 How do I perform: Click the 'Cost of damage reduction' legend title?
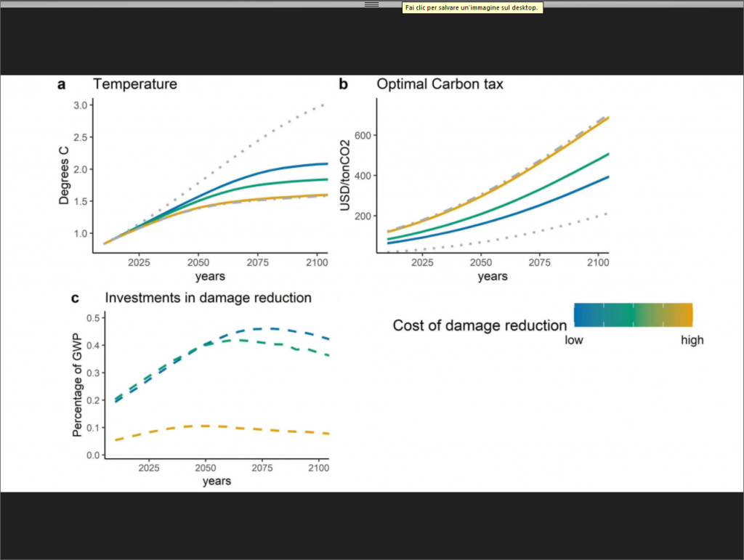point(480,325)
